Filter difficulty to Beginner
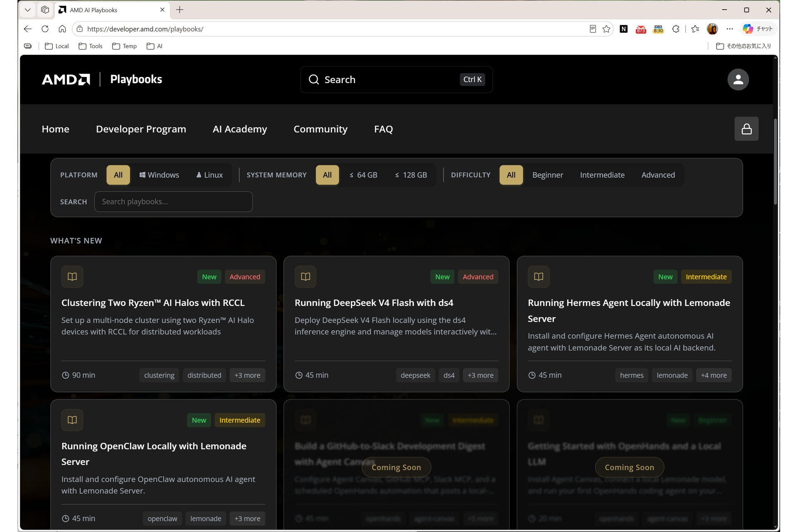The image size is (798, 532). [548, 175]
